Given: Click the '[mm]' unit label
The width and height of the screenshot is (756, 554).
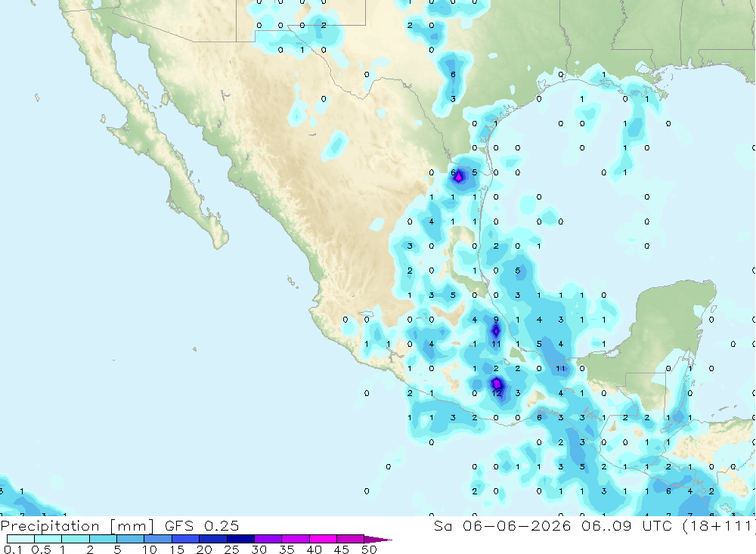Looking at the screenshot, I should click(x=132, y=526).
